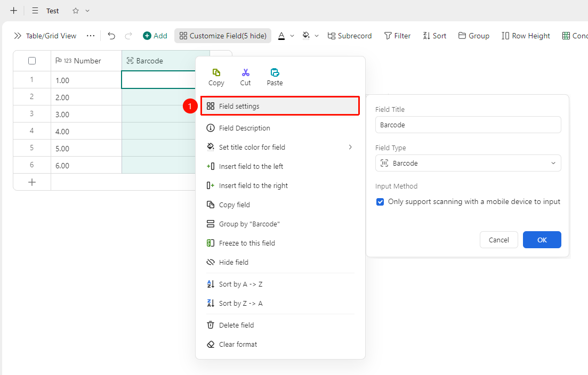Choose Copy field from context menu

[280, 205]
